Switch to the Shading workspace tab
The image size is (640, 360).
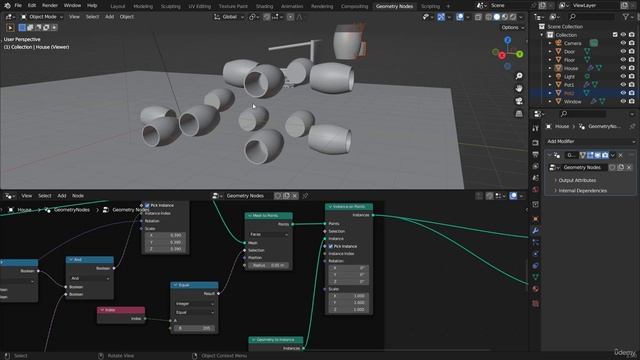(264, 6)
